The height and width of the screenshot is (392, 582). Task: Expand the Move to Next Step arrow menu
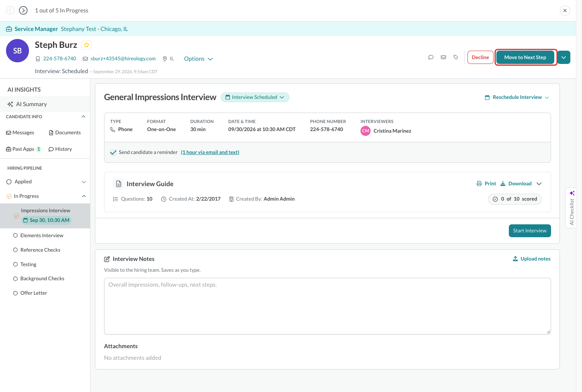coord(564,57)
